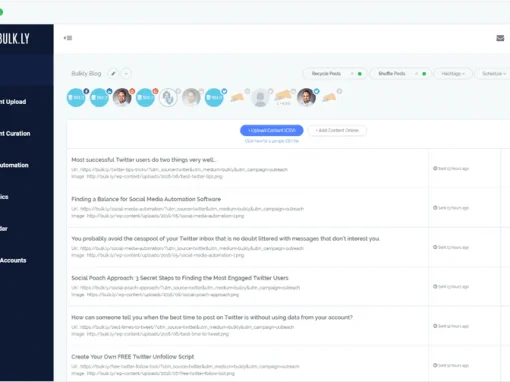Click clock icon in 'Create Your Own FREE' row
Image resolution: width=510 pixels, height=382 pixels.
pyautogui.click(x=435, y=365)
